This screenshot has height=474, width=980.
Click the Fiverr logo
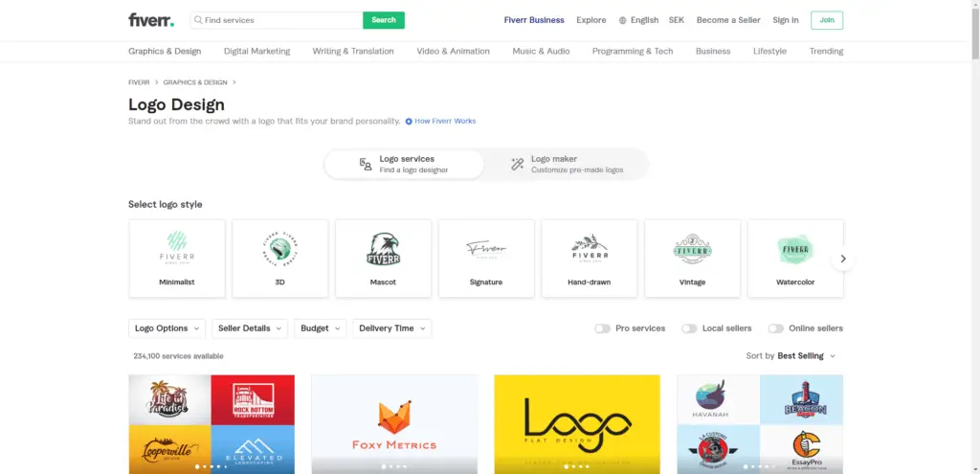pos(151,20)
